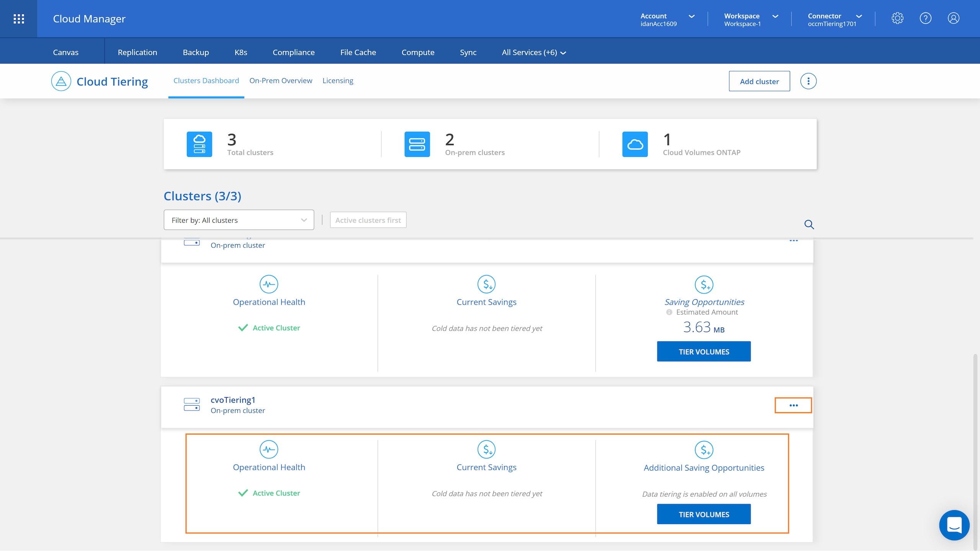Click the page vertical scrollbar

pos(975,440)
